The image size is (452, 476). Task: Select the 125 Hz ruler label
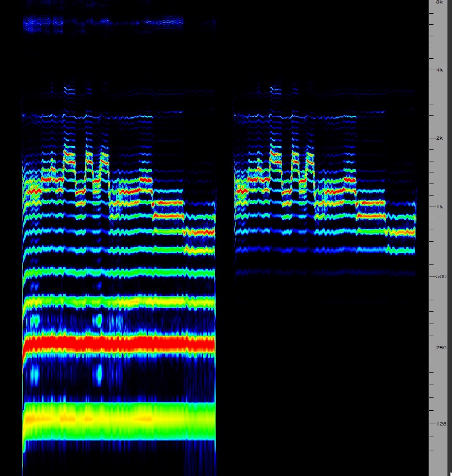pos(441,424)
